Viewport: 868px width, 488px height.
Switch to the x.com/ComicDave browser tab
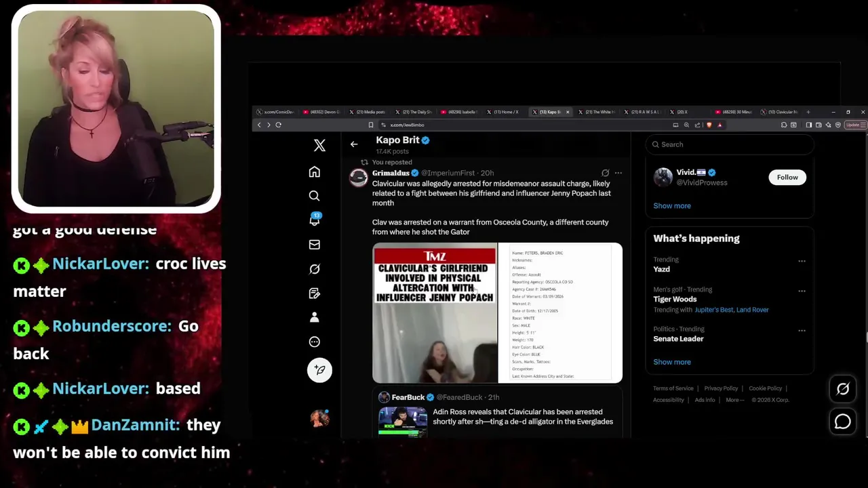pos(277,112)
